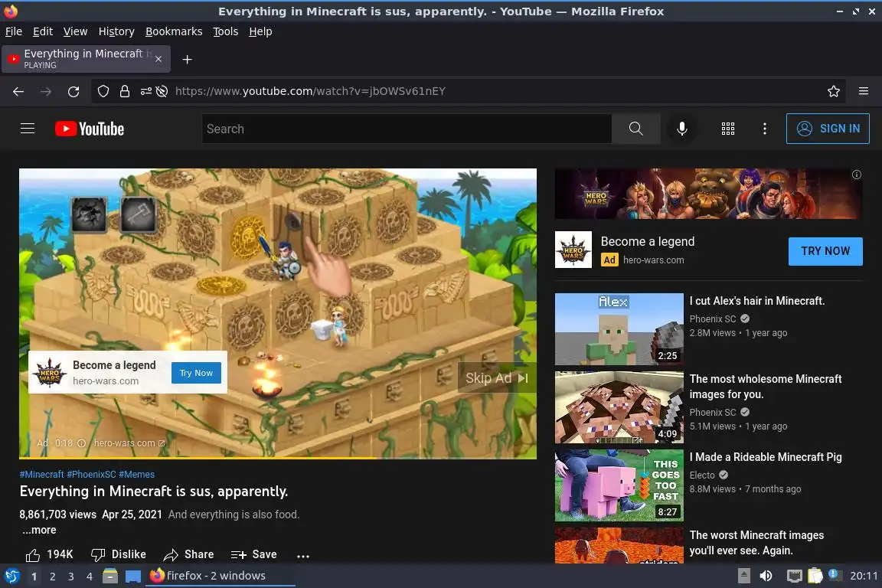Open the start menu launcher icon
The width and height of the screenshot is (882, 588).
click(11, 576)
